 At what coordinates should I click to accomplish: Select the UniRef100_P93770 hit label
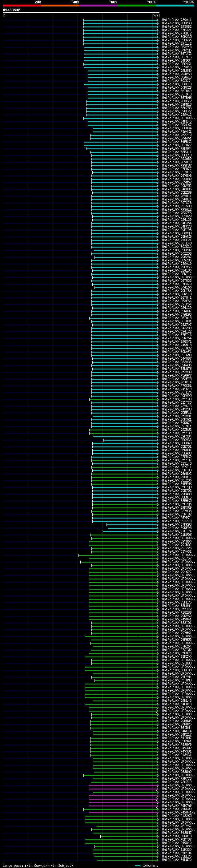176,521
